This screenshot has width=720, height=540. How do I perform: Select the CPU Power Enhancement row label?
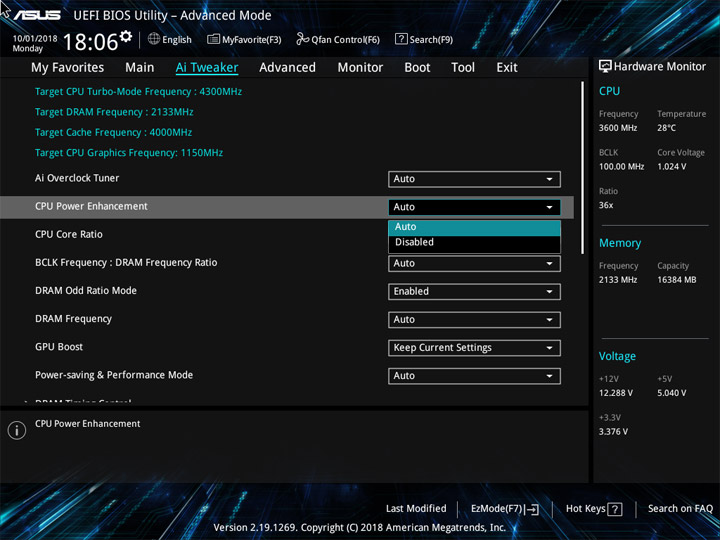(x=91, y=207)
